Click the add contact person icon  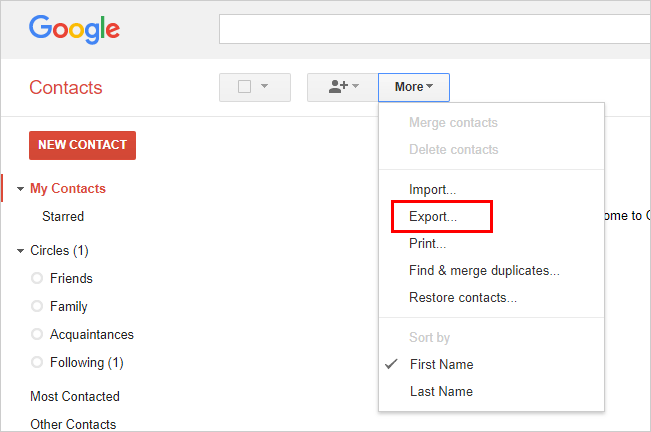(337, 87)
